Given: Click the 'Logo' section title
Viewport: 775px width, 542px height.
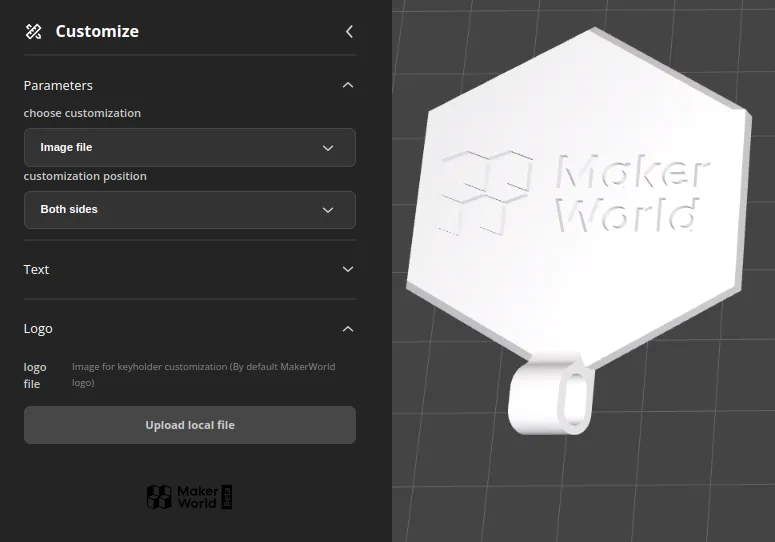Looking at the screenshot, I should (x=38, y=329).
